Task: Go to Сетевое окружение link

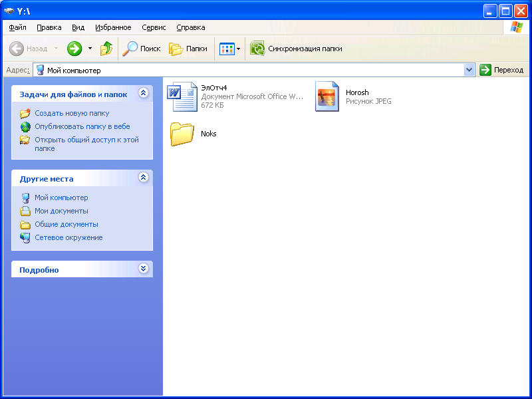Action: click(68, 237)
